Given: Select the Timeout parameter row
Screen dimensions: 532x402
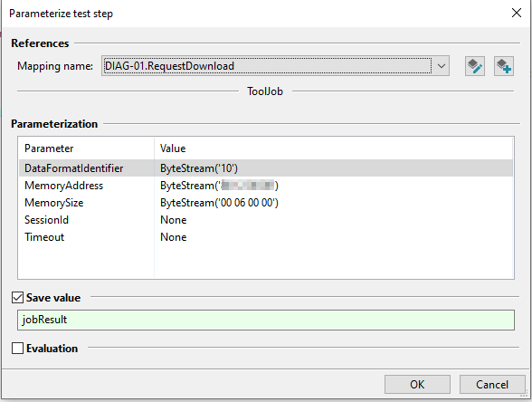Looking at the screenshot, I should pos(266,237).
